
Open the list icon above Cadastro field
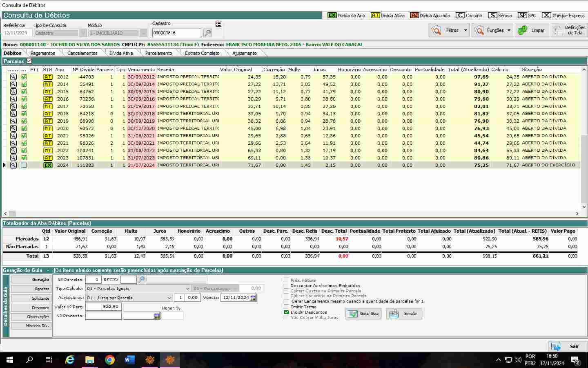pos(218,24)
